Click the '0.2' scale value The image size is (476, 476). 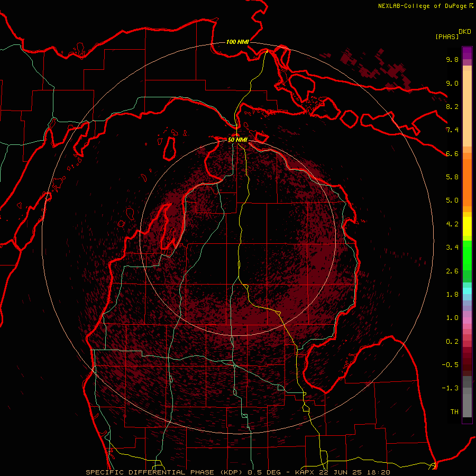click(x=452, y=342)
